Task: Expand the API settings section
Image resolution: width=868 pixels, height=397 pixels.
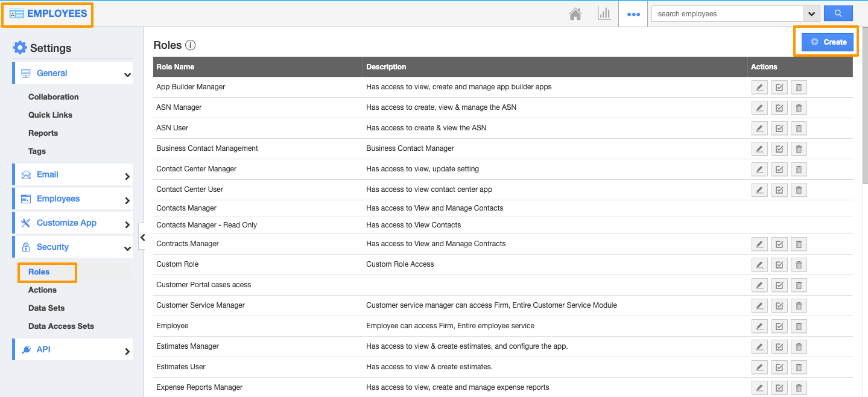Action: pos(127,351)
